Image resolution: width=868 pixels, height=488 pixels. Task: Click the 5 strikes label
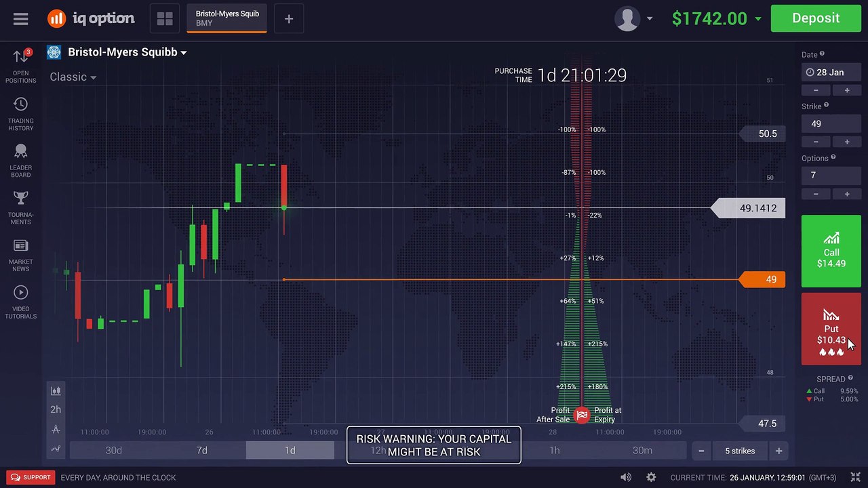click(740, 451)
